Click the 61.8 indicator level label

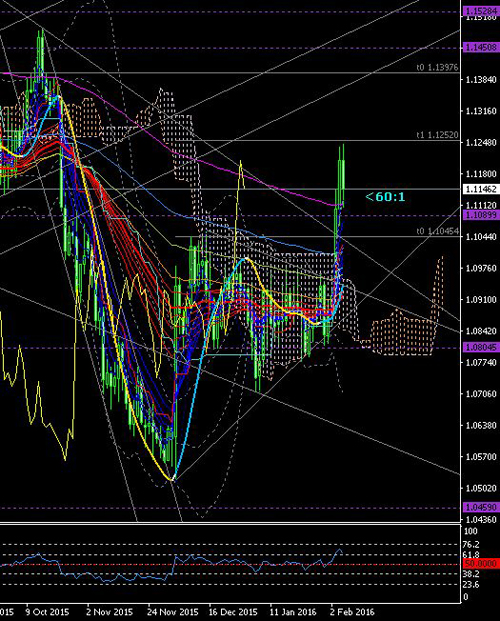click(x=471, y=555)
